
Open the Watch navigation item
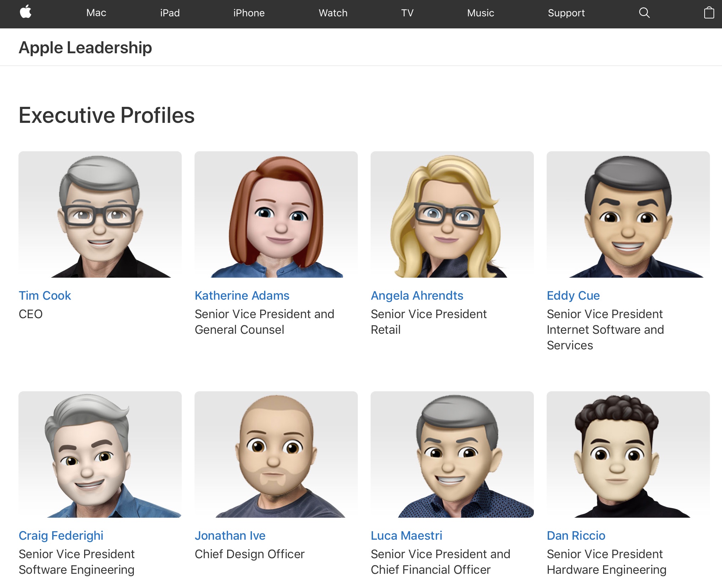[x=333, y=13]
